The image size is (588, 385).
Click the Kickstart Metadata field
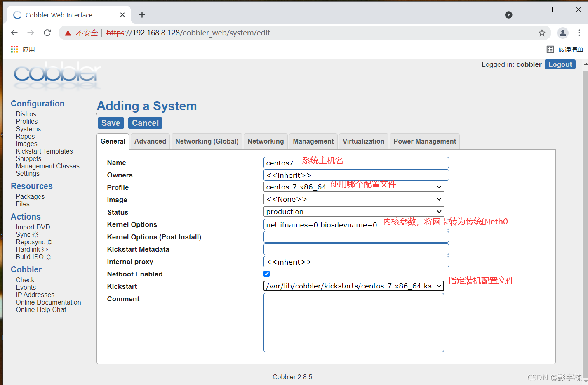tap(356, 249)
